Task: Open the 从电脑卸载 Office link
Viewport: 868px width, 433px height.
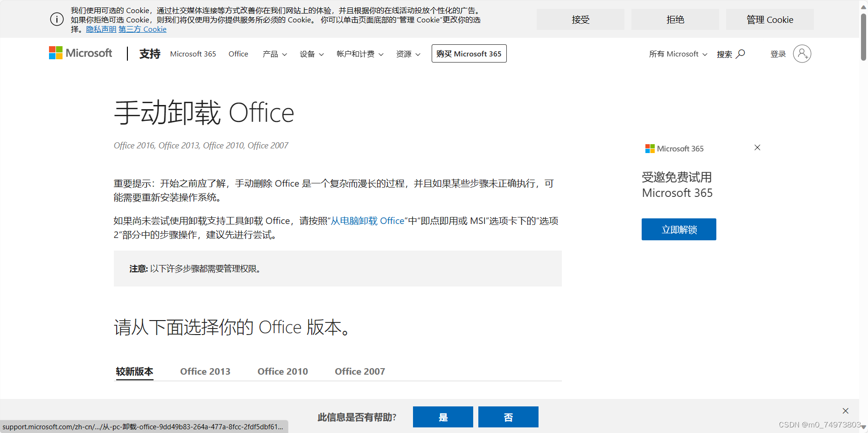Action: 368,221
